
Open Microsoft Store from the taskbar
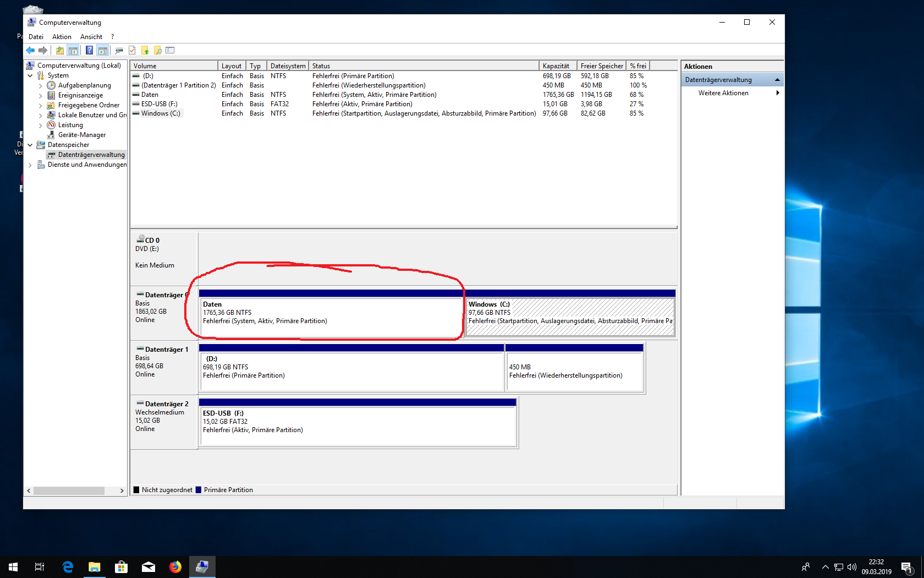tap(122, 567)
